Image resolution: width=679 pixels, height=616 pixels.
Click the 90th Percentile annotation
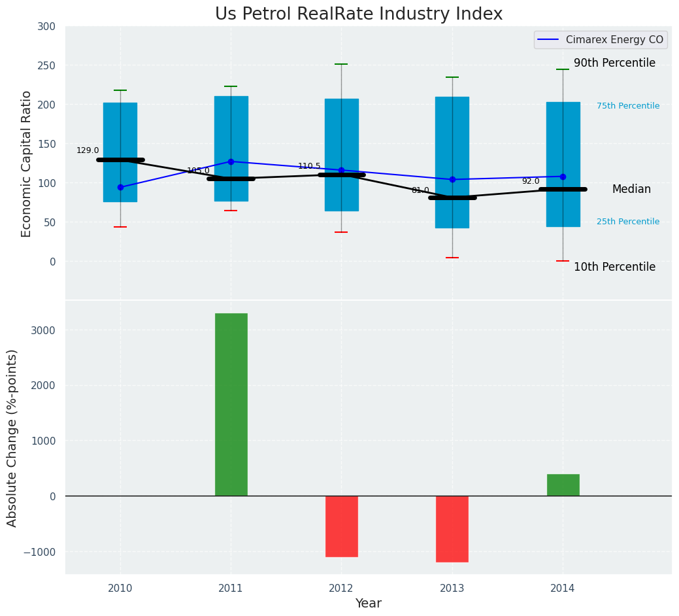tap(614, 63)
